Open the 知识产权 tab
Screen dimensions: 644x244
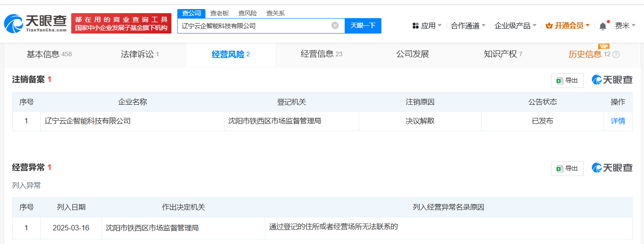tap(503, 54)
